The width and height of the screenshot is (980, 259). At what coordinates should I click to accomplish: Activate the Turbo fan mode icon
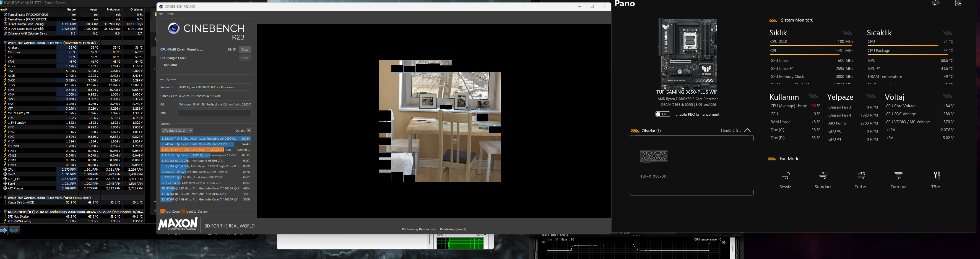(x=861, y=175)
